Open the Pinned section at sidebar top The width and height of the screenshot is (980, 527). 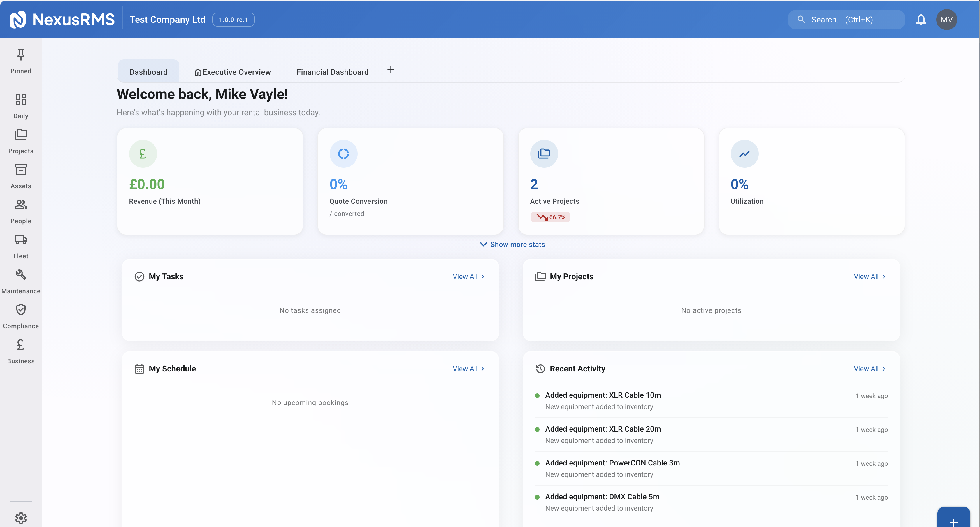tap(21, 61)
